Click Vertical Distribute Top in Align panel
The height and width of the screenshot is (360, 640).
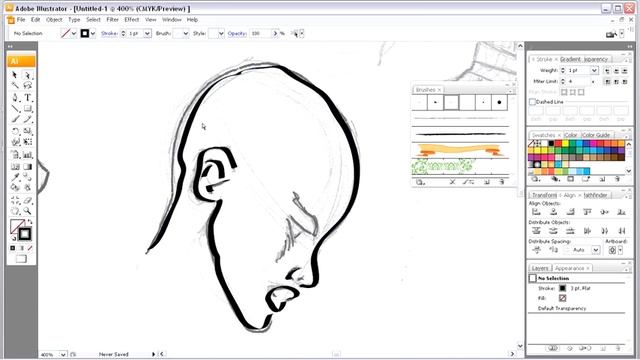(536, 231)
